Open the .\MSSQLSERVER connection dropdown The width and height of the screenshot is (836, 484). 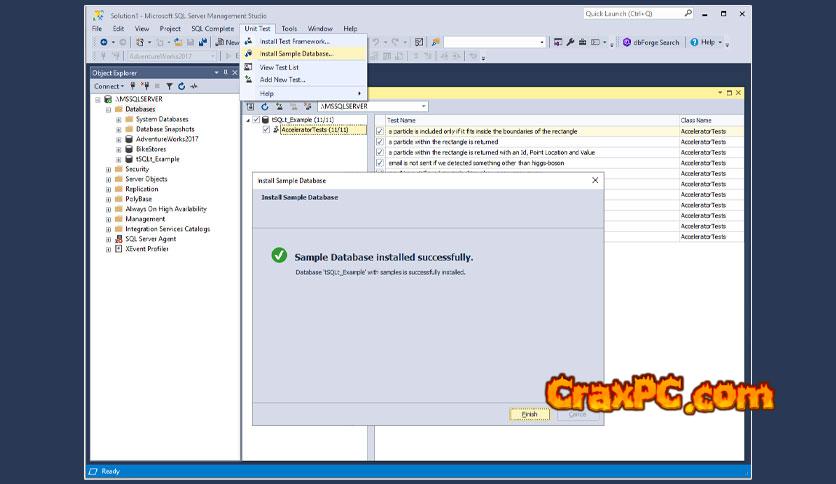tap(424, 106)
